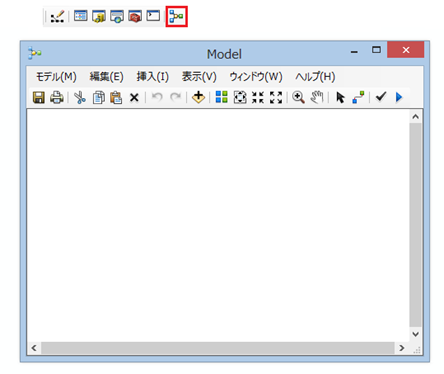Click the horizontal scrollbar right arrow
Viewport: 444px width, 374px height.
(402, 348)
